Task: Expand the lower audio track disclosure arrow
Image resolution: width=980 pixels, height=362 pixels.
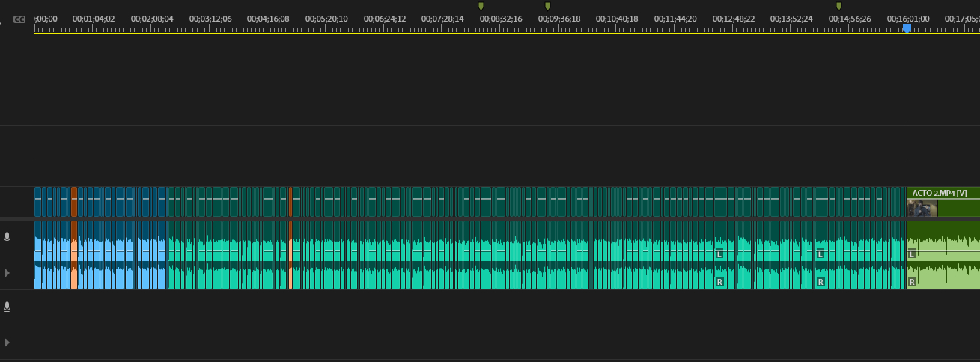Action: pos(7,342)
